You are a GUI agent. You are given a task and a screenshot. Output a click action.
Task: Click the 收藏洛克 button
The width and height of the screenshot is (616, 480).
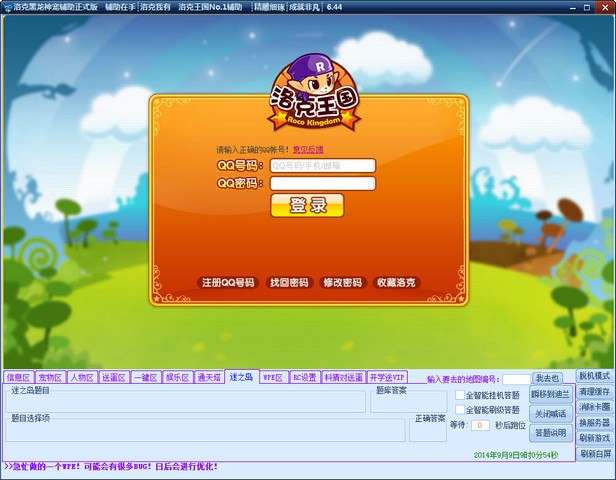[396, 282]
